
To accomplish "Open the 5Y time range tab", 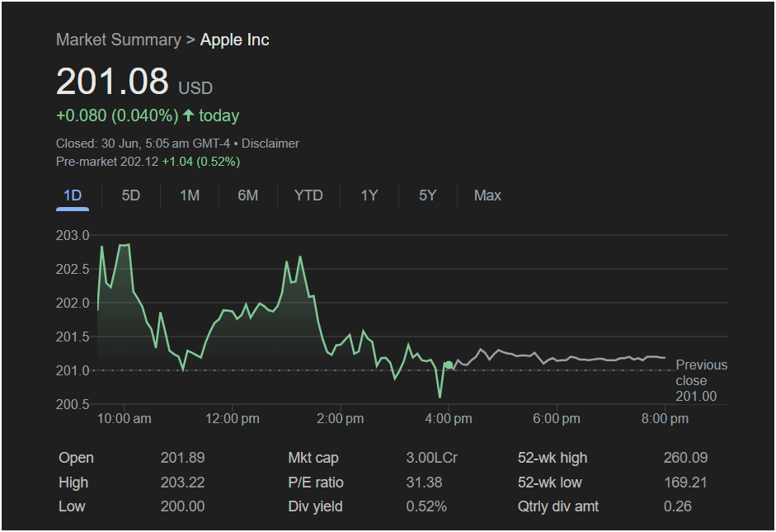I will 428,195.
